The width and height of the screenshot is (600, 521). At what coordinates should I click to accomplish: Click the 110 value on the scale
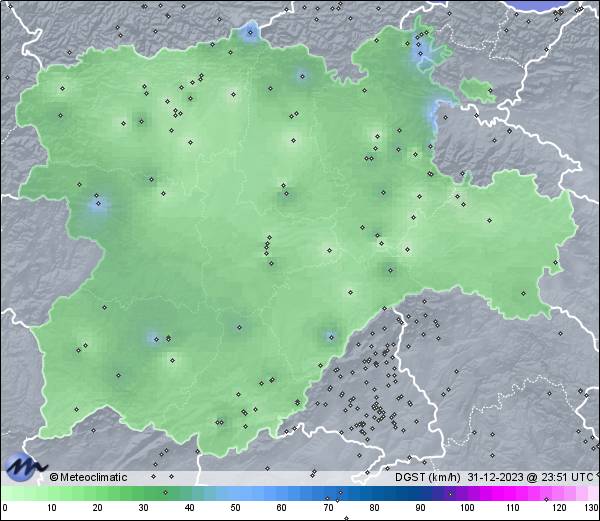[513, 508]
